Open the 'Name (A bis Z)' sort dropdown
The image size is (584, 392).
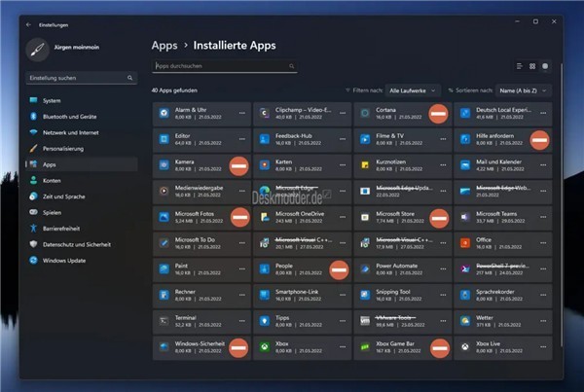click(519, 89)
